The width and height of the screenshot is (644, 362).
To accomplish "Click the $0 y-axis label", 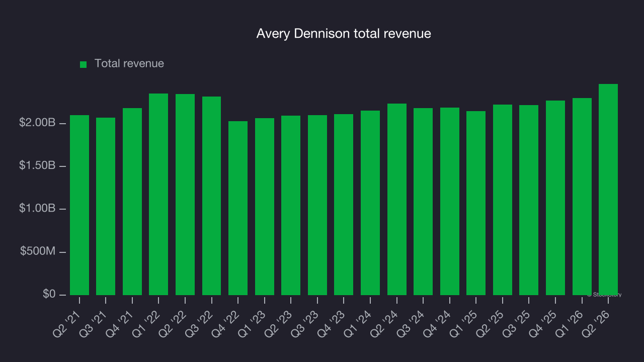I will [x=49, y=294].
